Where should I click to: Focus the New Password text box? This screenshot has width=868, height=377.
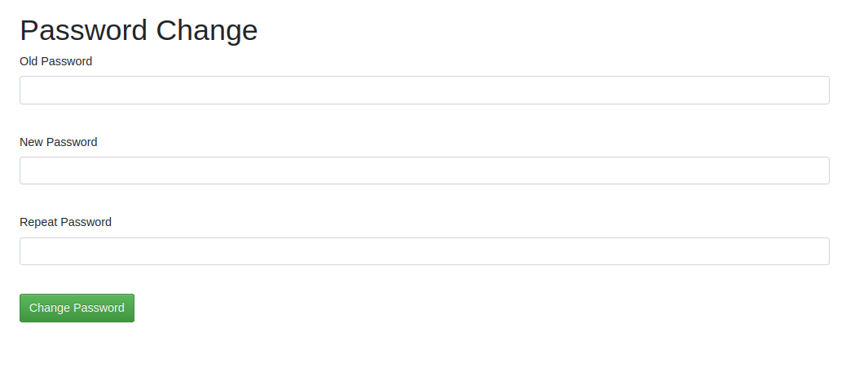425,171
